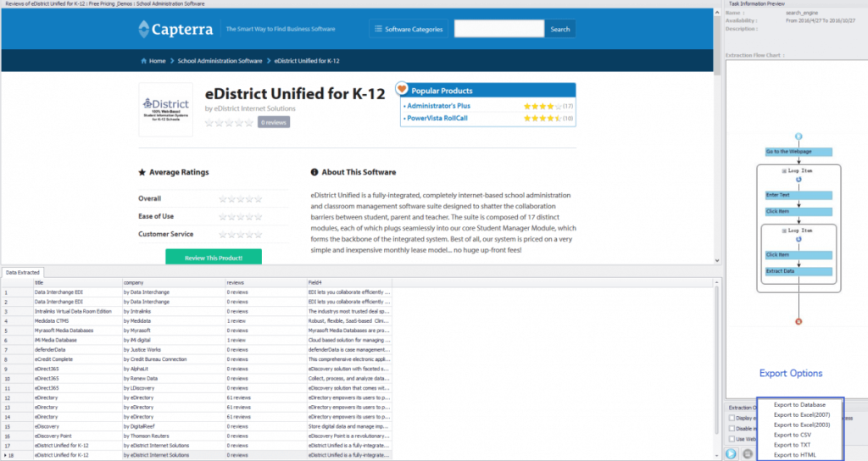The height and width of the screenshot is (461, 868).
Task: Click the info icon beside About This Software
Action: [314, 172]
